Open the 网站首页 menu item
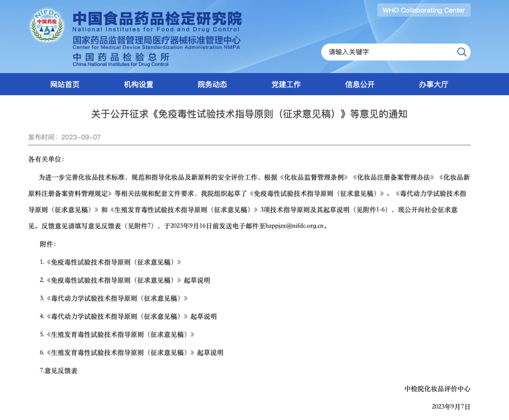This screenshot has width=509, height=420. 65,84
